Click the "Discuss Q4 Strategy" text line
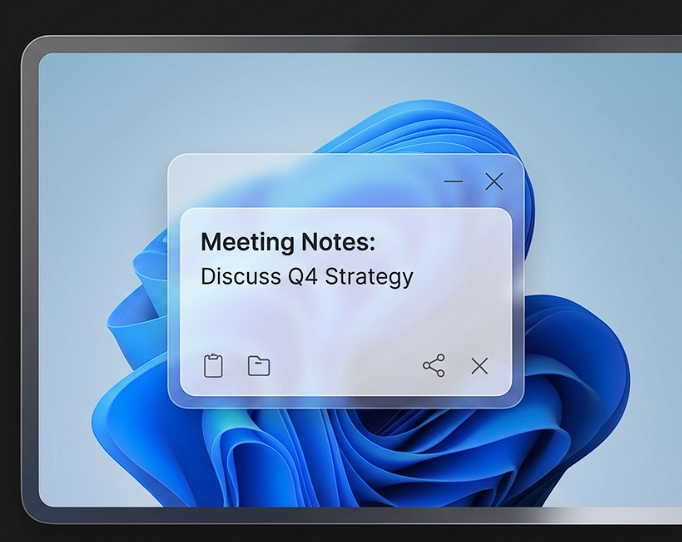The width and height of the screenshot is (682, 542). point(306,276)
